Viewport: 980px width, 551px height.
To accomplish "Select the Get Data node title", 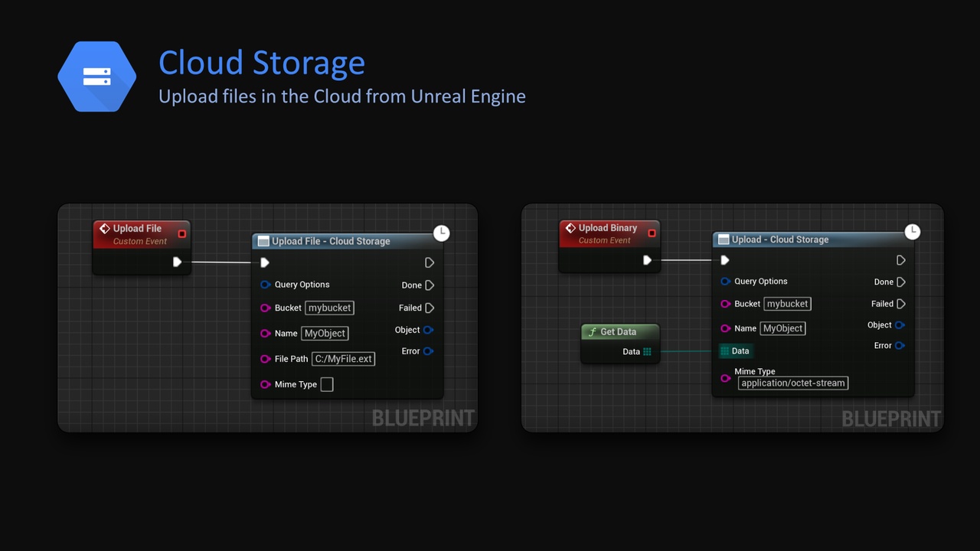I will (x=618, y=332).
